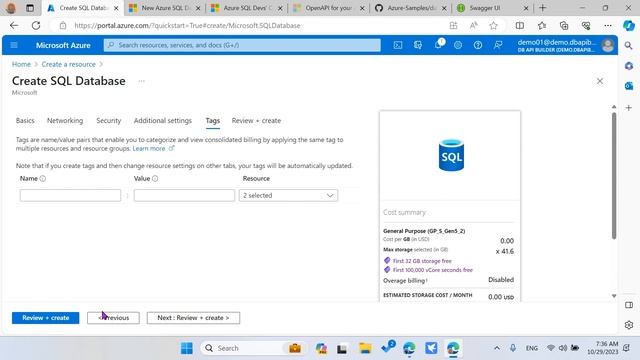Open Azure portal settings gear
Viewport: 640px width, 360px height.
tap(458, 45)
